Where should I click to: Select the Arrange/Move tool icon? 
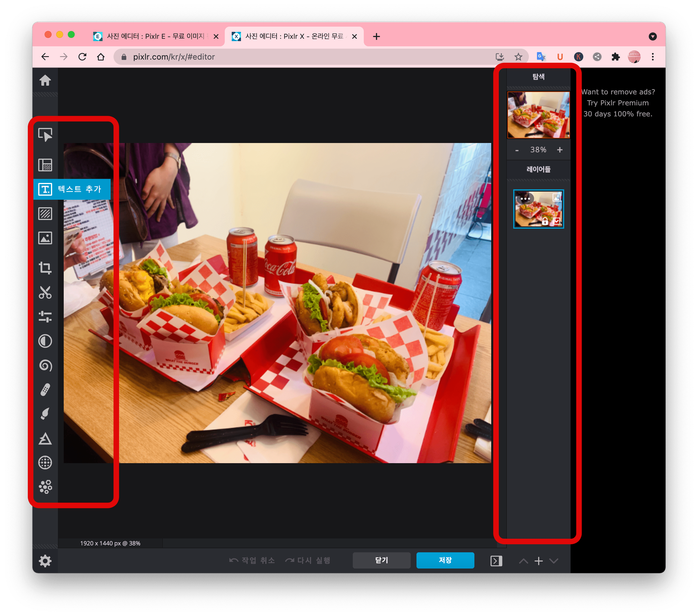[45, 135]
